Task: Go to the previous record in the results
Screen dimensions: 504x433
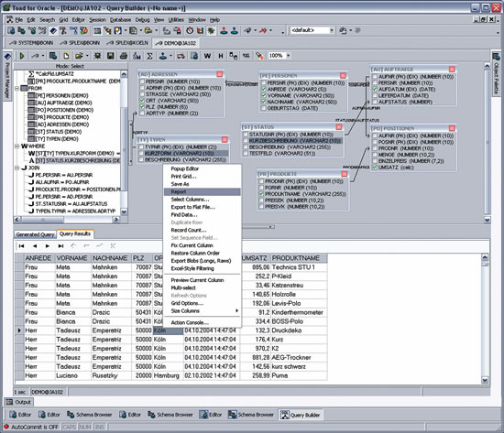Action: click(x=35, y=246)
